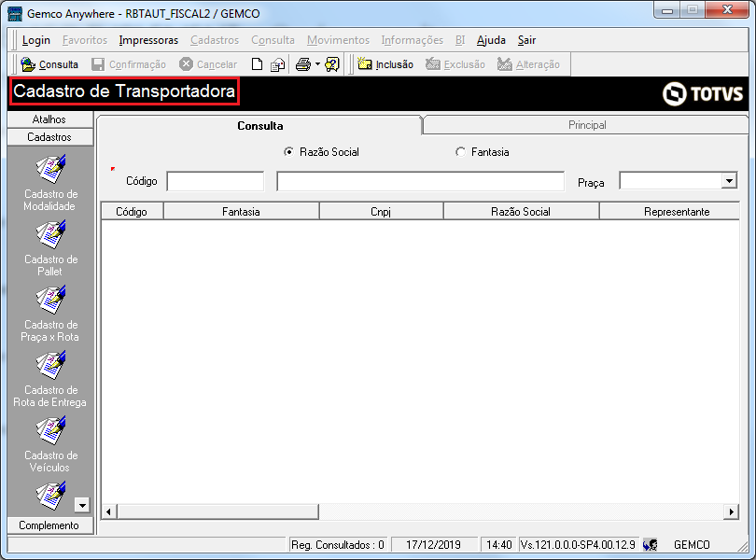The width and height of the screenshot is (756, 560).
Task: Open Cadastro de Modalidade shortcut icon
Action: pyautogui.click(x=50, y=169)
